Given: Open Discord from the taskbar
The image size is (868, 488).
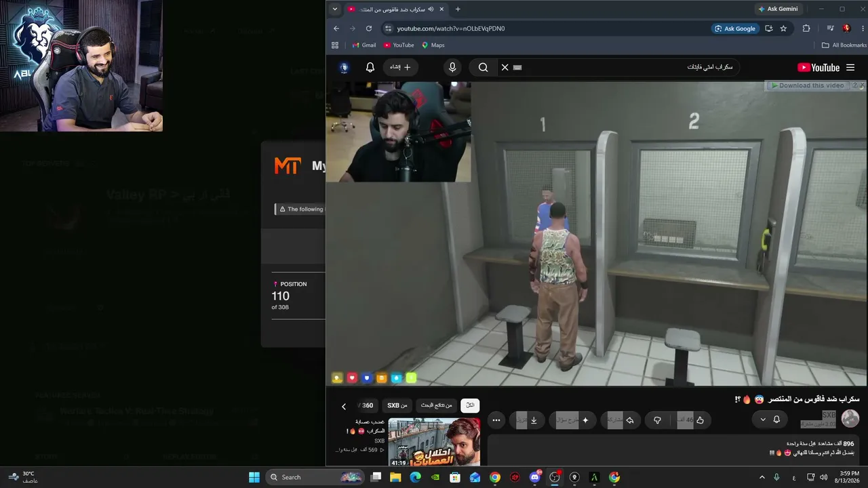Looking at the screenshot, I should tap(535, 477).
